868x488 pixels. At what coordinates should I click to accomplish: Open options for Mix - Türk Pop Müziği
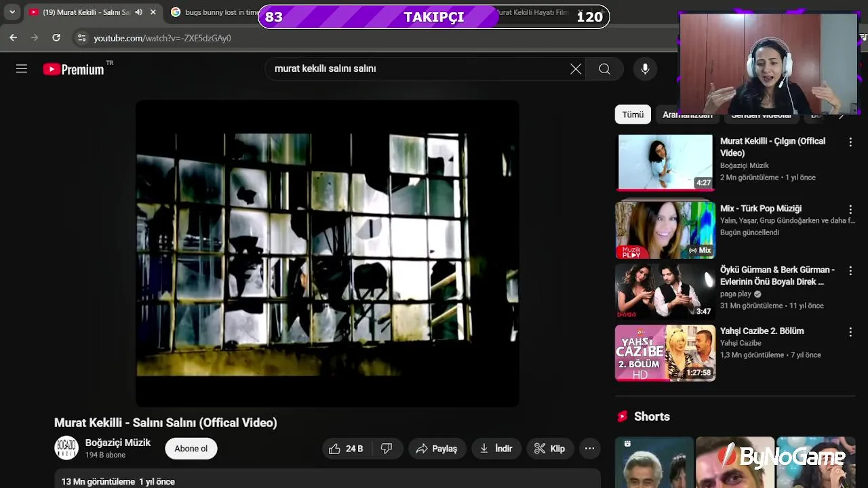(x=850, y=210)
